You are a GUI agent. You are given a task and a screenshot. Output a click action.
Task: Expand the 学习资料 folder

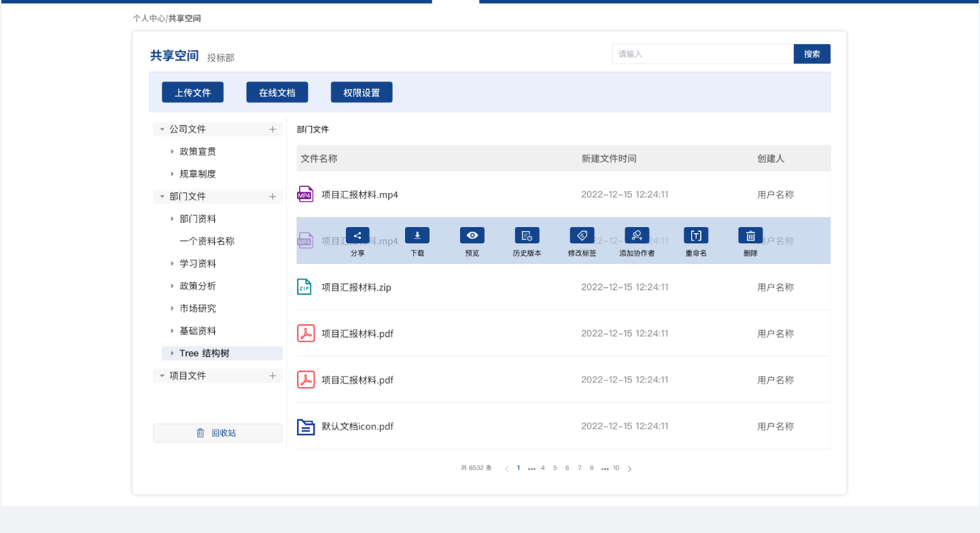[173, 264]
